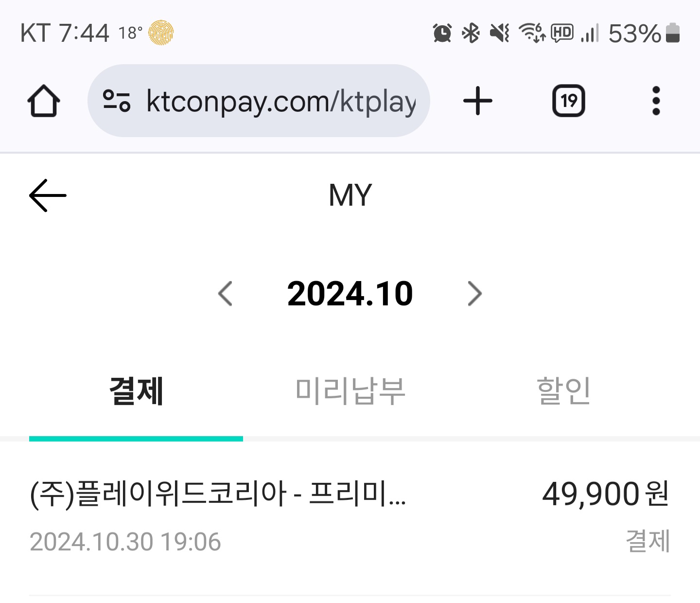The width and height of the screenshot is (700, 603).
Task: Tap the 2024.10 month label
Action: click(350, 294)
